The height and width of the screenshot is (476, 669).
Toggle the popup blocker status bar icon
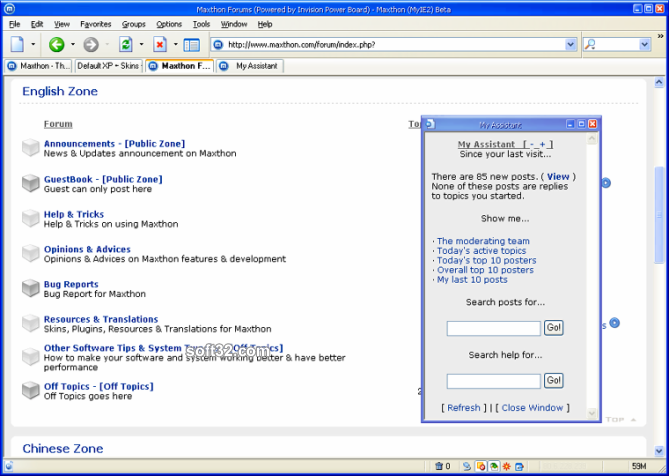(x=480, y=466)
